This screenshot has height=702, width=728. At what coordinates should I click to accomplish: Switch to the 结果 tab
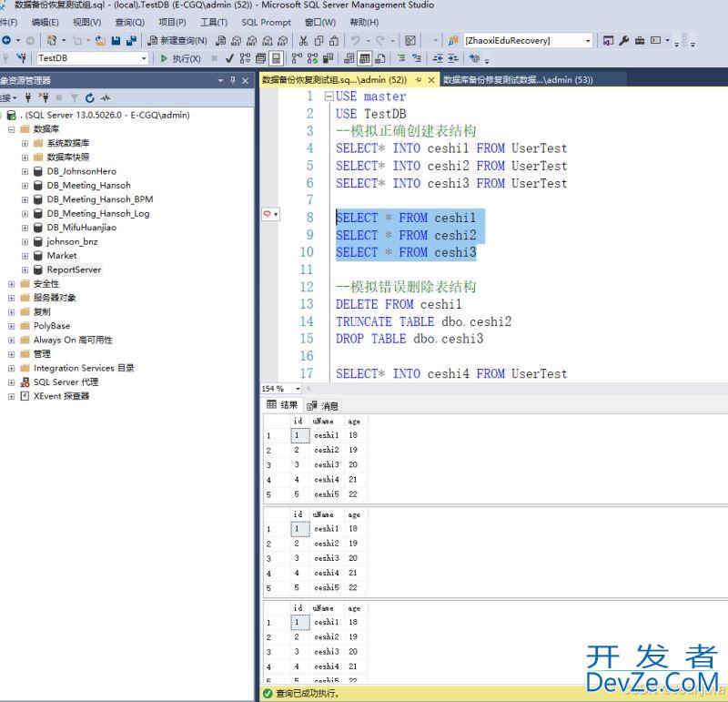coord(282,405)
